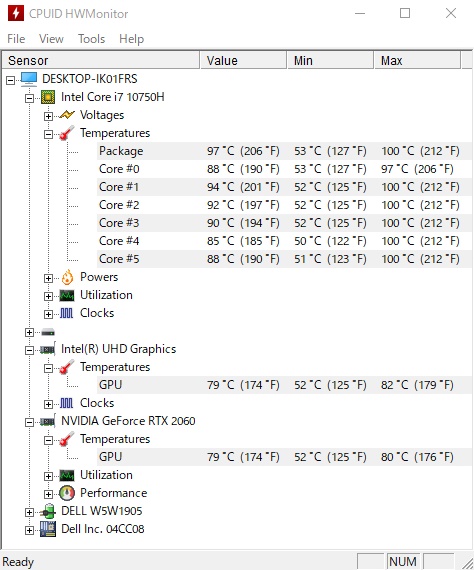Click the CPU Clocks waveform icon

point(67,313)
